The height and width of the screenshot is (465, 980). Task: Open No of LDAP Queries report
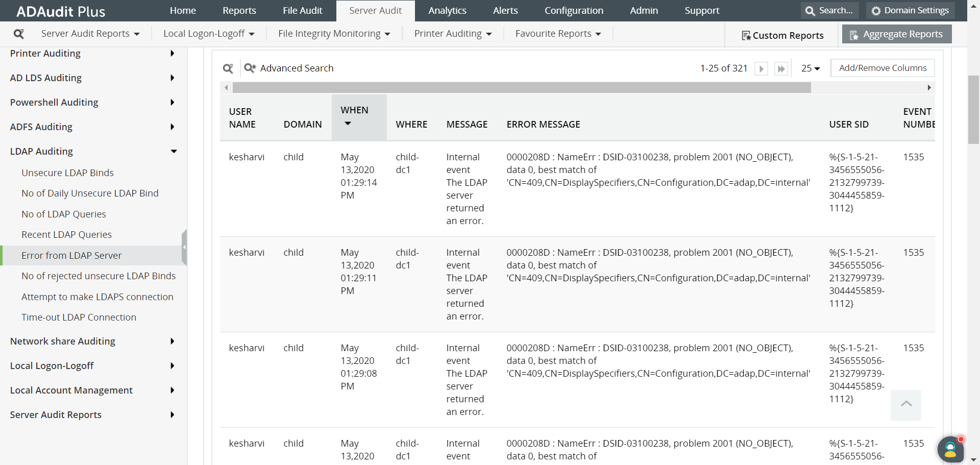64,214
